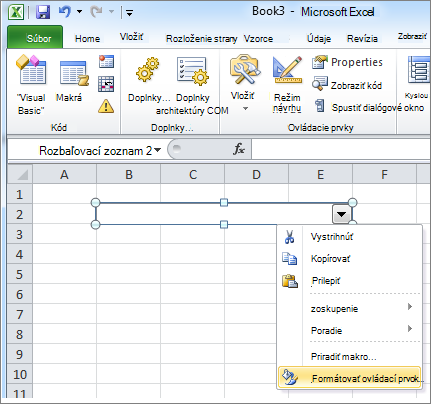
Task: Click the top middle resize handle of combo box
Action: 224,202
